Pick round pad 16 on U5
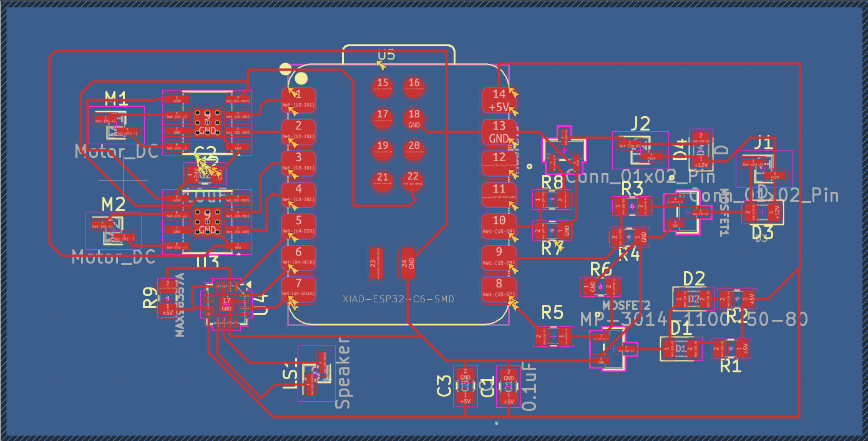The image size is (868, 441). 414,86
